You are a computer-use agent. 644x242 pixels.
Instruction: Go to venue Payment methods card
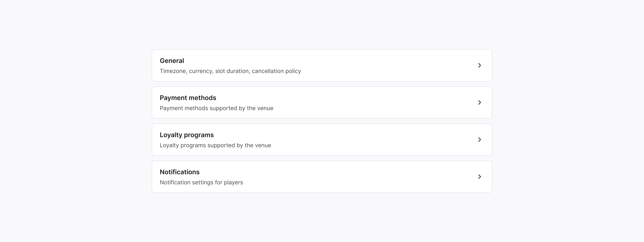[x=322, y=102]
